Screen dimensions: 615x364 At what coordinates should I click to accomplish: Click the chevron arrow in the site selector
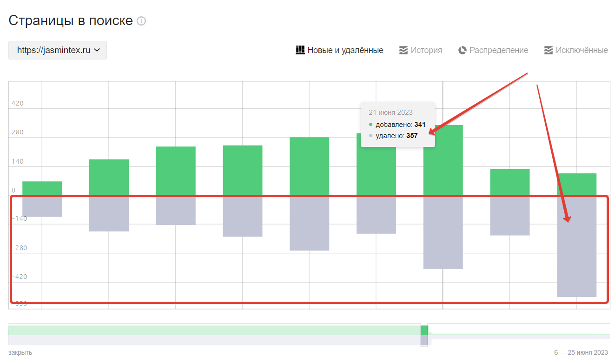97,50
